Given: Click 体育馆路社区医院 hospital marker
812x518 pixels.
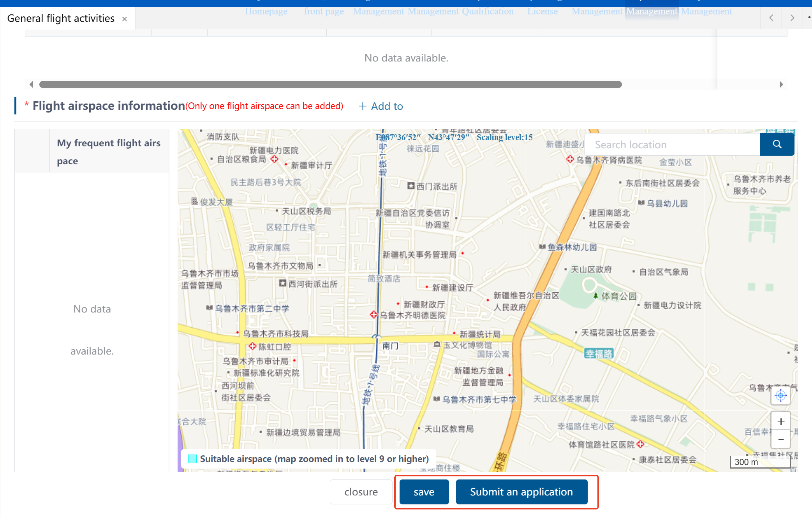Looking at the screenshot, I should 640,444.
